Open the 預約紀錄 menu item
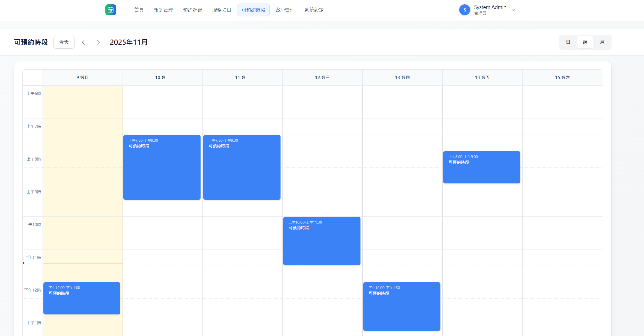 pyautogui.click(x=192, y=10)
